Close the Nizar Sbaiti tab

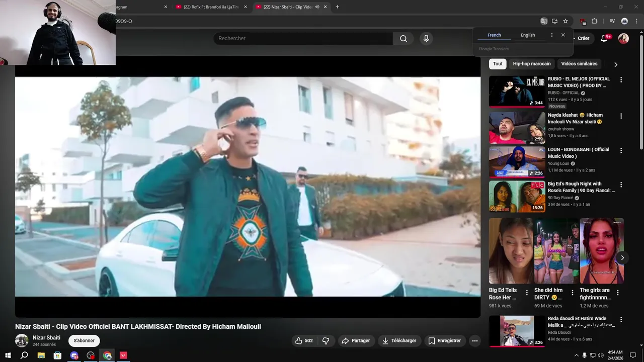pyautogui.click(x=326, y=7)
